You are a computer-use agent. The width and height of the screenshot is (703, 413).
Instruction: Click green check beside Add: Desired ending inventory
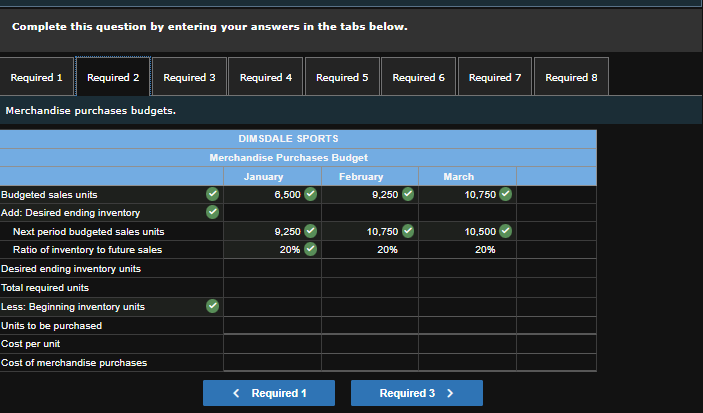213,212
